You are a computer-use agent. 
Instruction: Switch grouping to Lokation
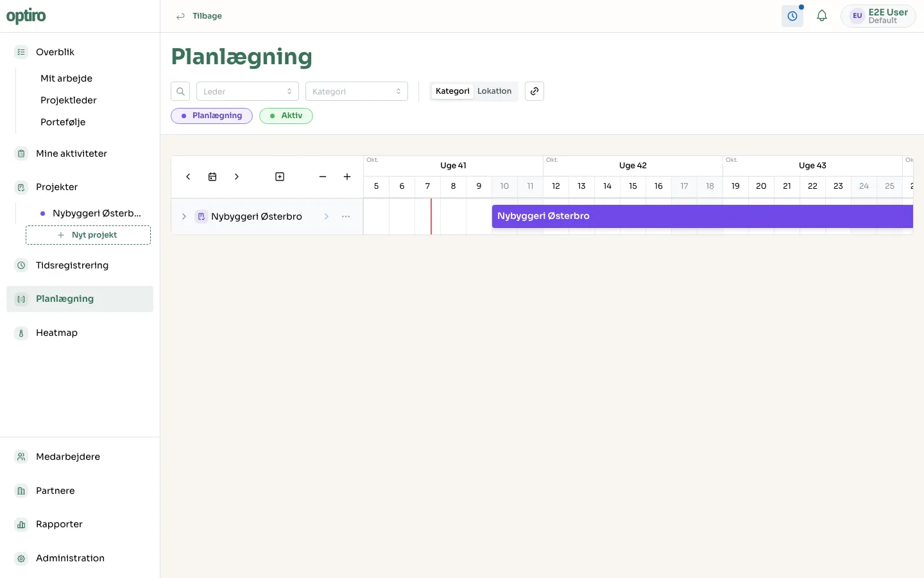[x=494, y=91]
